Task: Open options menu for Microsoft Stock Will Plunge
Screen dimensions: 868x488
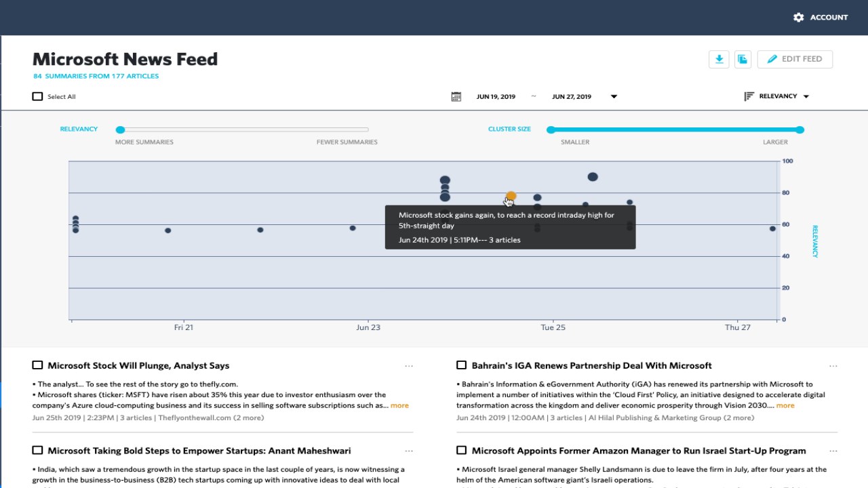Action: tap(409, 366)
